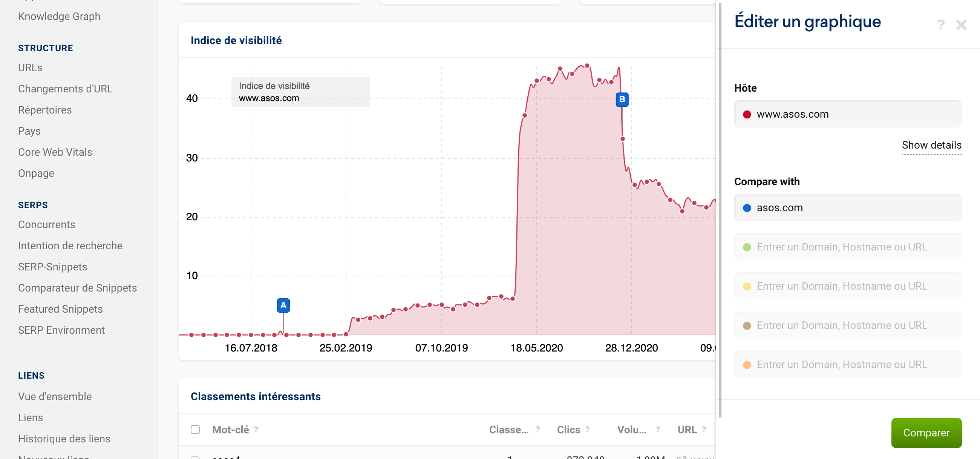Image resolution: width=980 pixels, height=459 pixels.
Task: Close the Éditer un graphique panel
Action: point(961,25)
